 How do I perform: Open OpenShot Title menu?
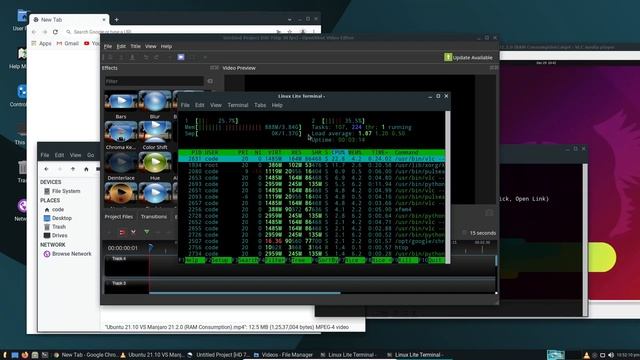(x=136, y=47)
